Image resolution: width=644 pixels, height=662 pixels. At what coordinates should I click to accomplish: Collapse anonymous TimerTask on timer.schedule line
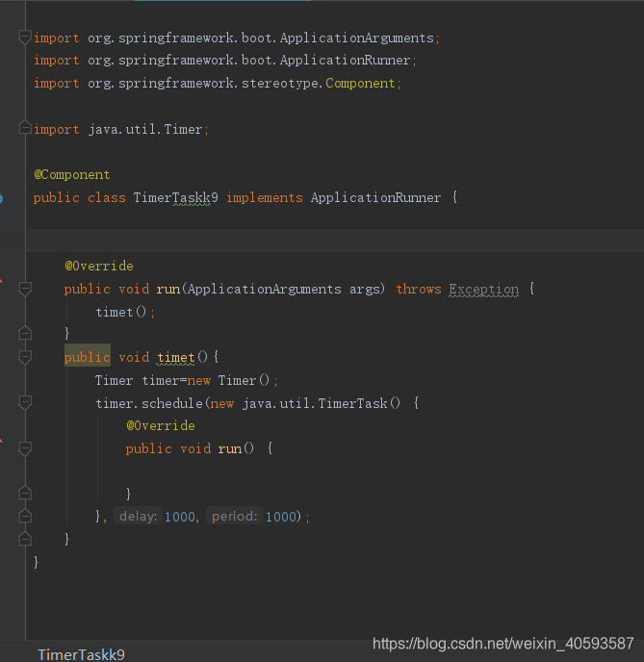tap(25, 403)
